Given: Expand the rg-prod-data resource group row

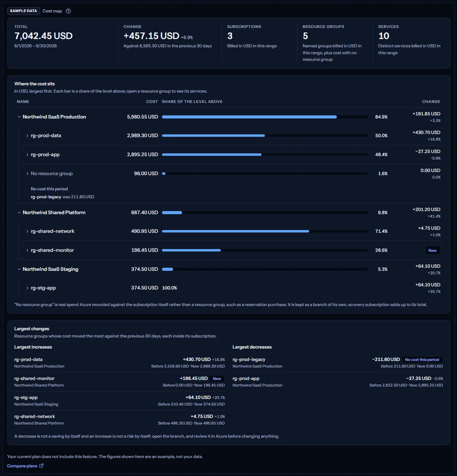Looking at the screenshot, I should coord(27,136).
